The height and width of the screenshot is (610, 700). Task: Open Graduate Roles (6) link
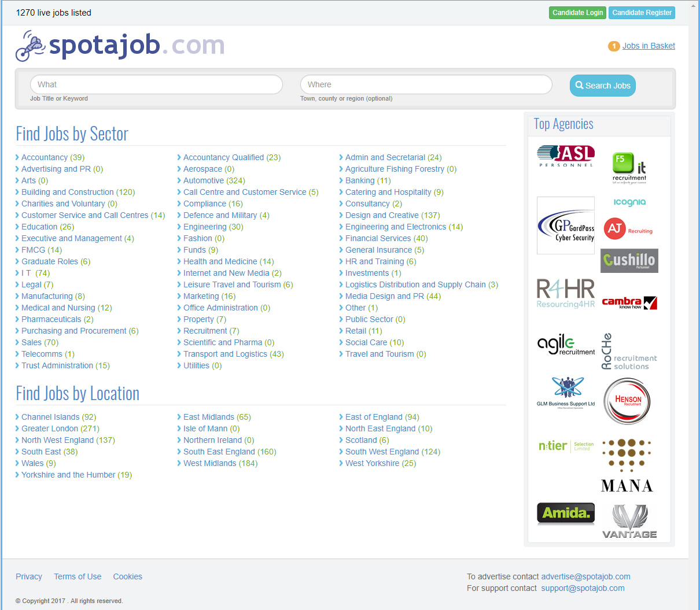[56, 261]
